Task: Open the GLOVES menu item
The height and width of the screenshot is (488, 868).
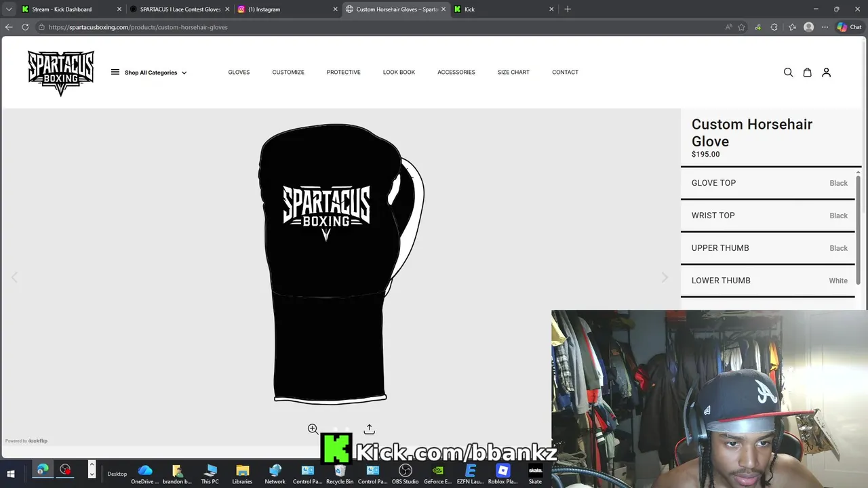Action: click(x=239, y=73)
